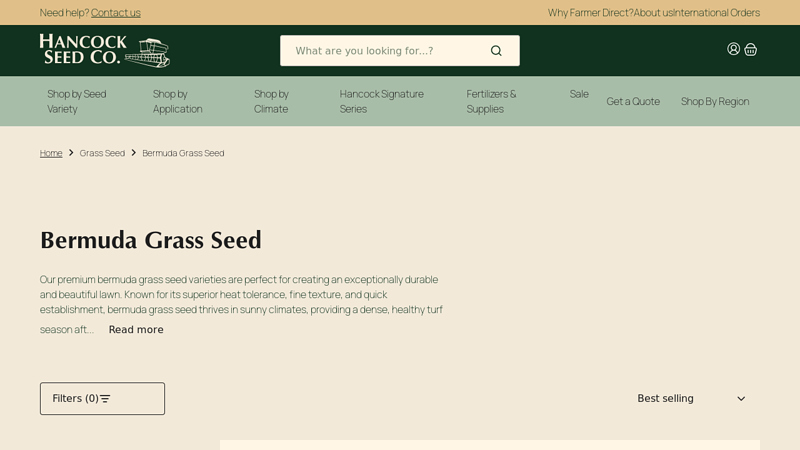Open the shopping basket icon

coord(751,49)
